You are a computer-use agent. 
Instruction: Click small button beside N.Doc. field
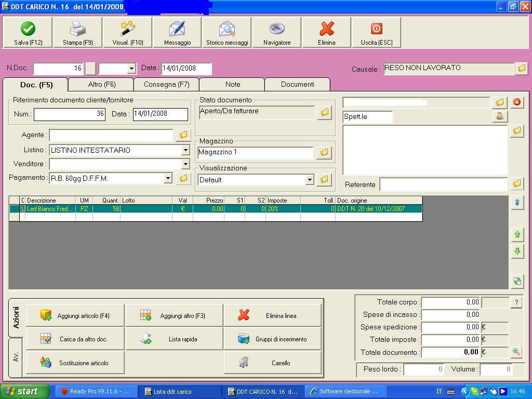click(90, 69)
